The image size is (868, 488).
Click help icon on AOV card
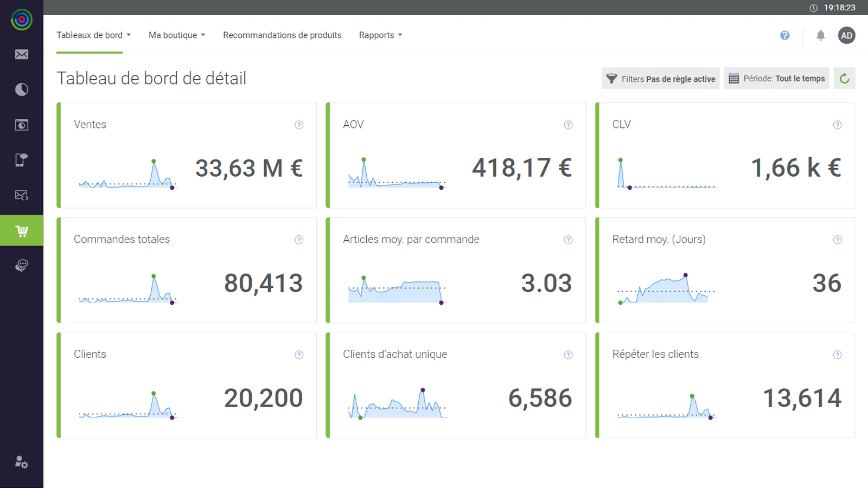pos(568,125)
